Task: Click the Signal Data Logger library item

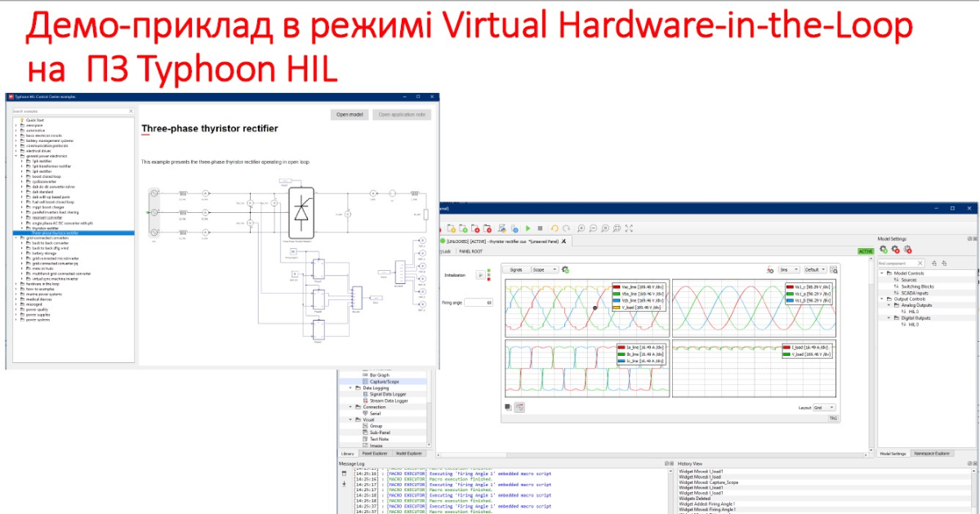Action: pos(388,394)
